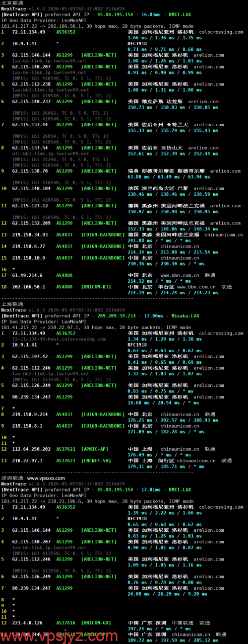Click hop IP '219.158.8.1'

pos(27,426)
